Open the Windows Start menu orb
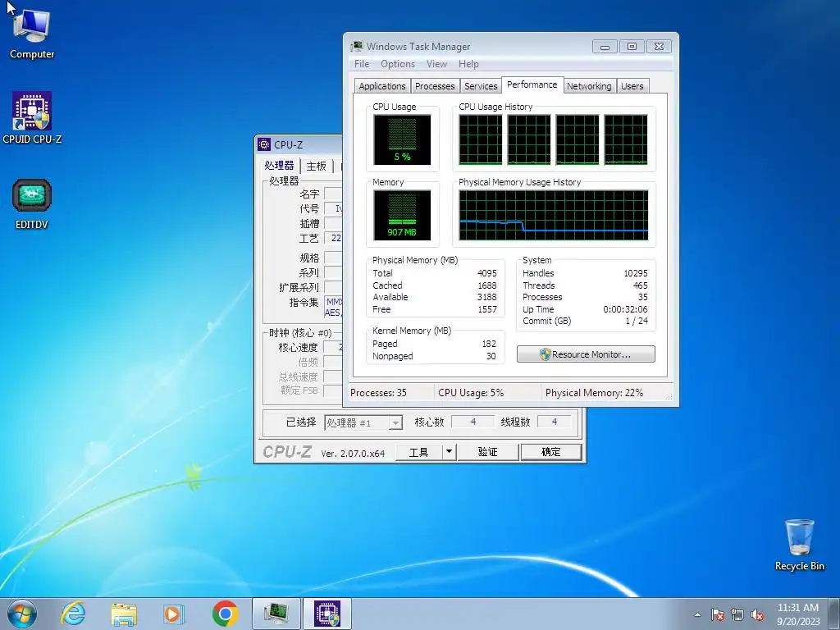This screenshot has height=630, width=840. click(22, 614)
